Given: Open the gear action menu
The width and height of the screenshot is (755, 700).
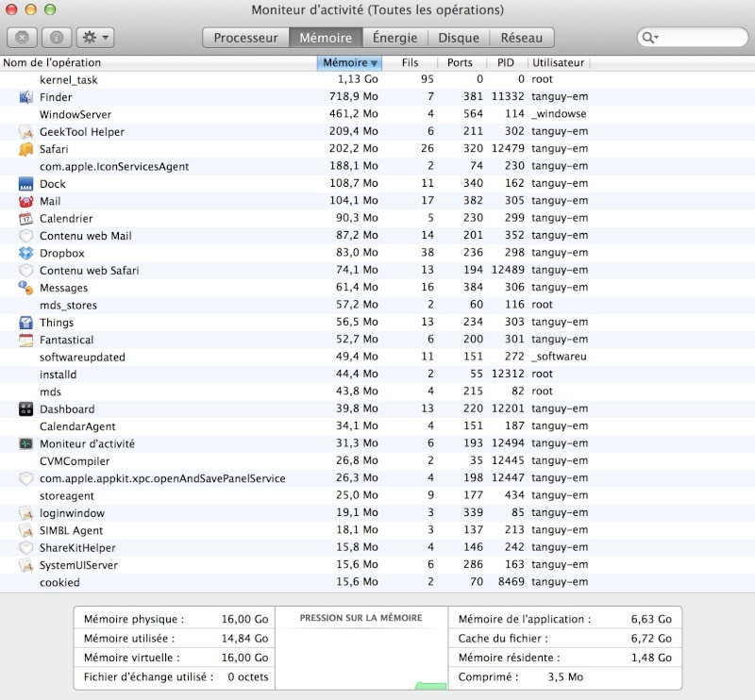Looking at the screenshot, I should coord(95,38).
